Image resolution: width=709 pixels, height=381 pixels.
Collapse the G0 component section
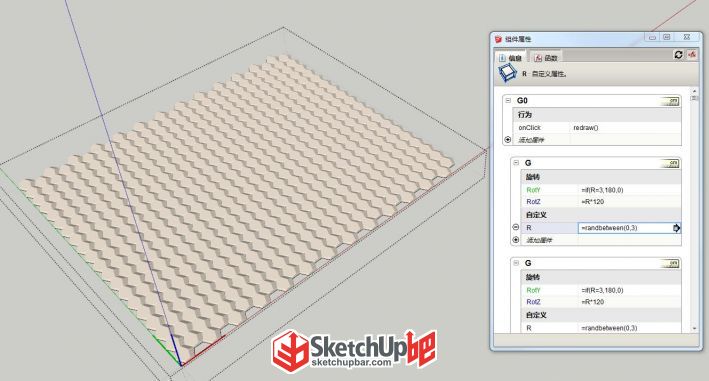(x=508, y=100)
